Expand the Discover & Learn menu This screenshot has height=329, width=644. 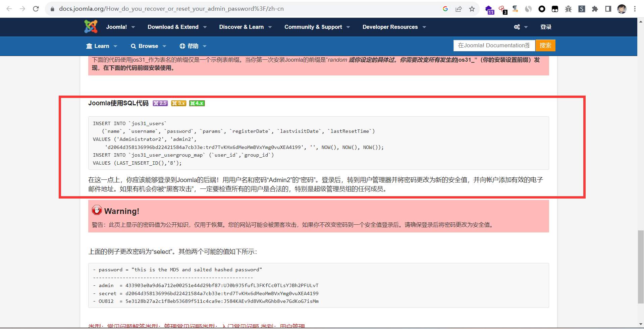(x=245, y=27)
